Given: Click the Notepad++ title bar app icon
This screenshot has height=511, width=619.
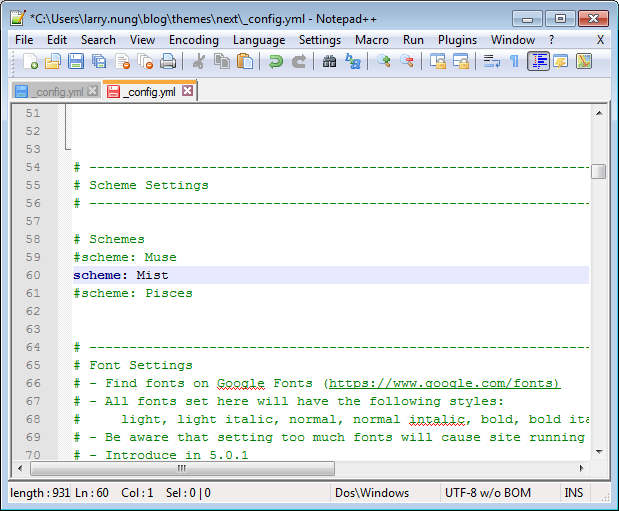Looking at the screenshot, I should pyautogui.click(x=18, y=18).
